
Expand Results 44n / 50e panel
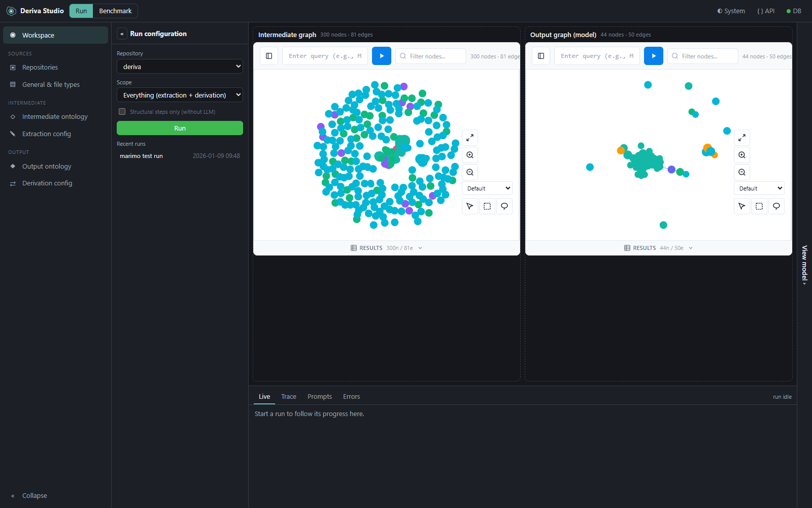(x=658, y=248)
